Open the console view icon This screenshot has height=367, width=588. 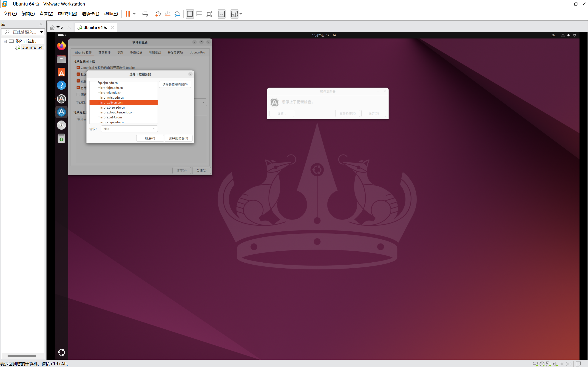click(222, 14)
